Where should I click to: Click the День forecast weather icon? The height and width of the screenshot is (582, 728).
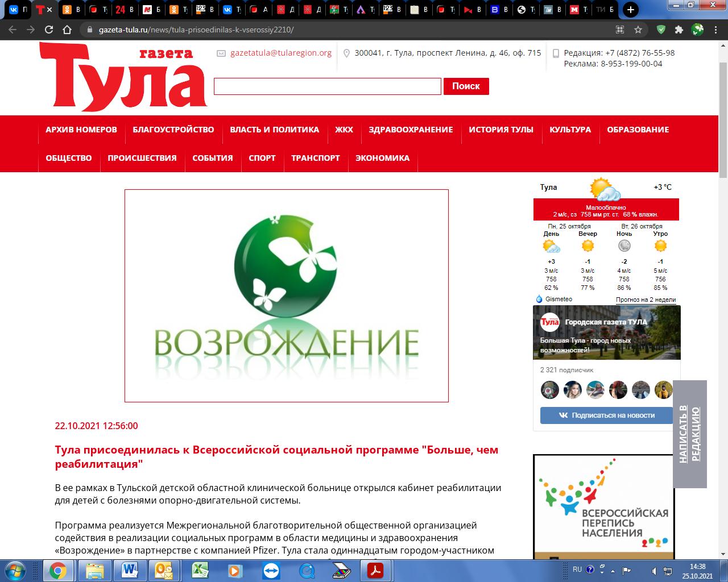click(x=551, y=246)
